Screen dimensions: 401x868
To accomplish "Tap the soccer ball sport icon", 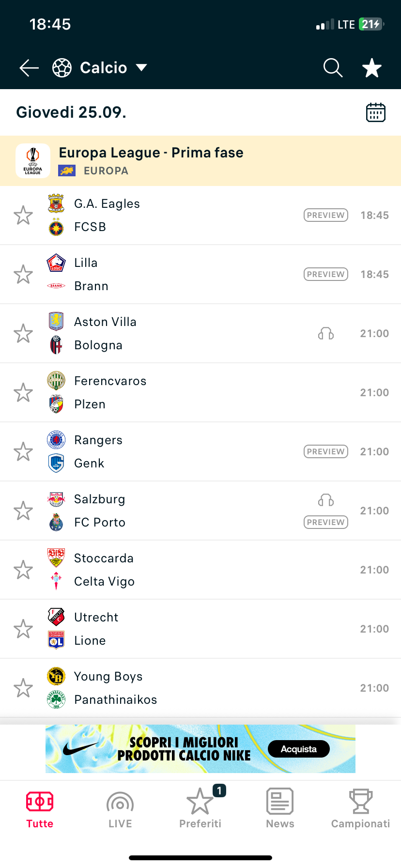I will [62, 68].
